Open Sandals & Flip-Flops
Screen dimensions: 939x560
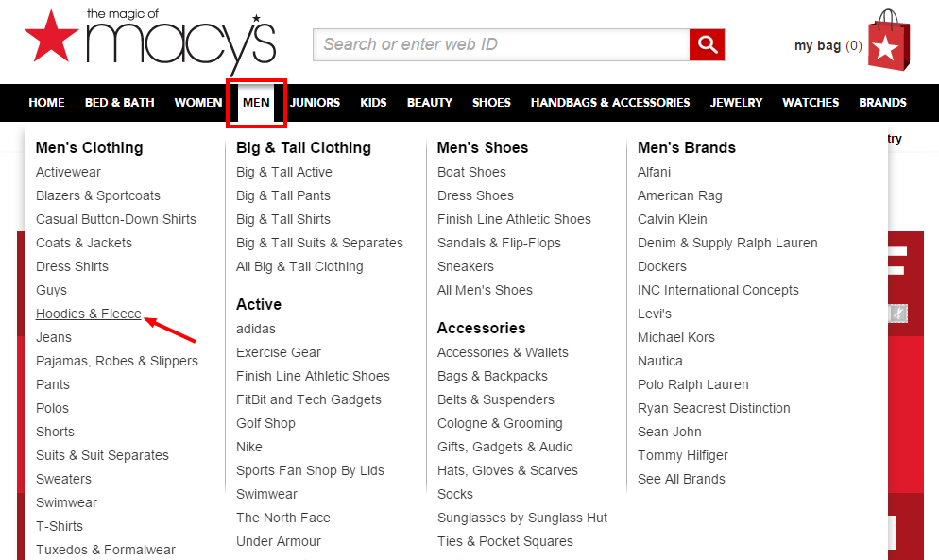pyautogui.click(x=499, y=243)
